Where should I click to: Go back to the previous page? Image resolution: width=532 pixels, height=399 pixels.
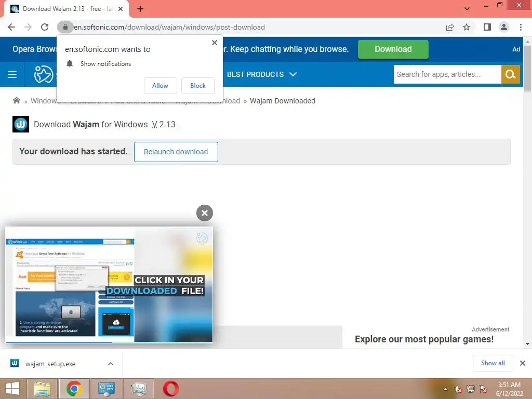11,27
